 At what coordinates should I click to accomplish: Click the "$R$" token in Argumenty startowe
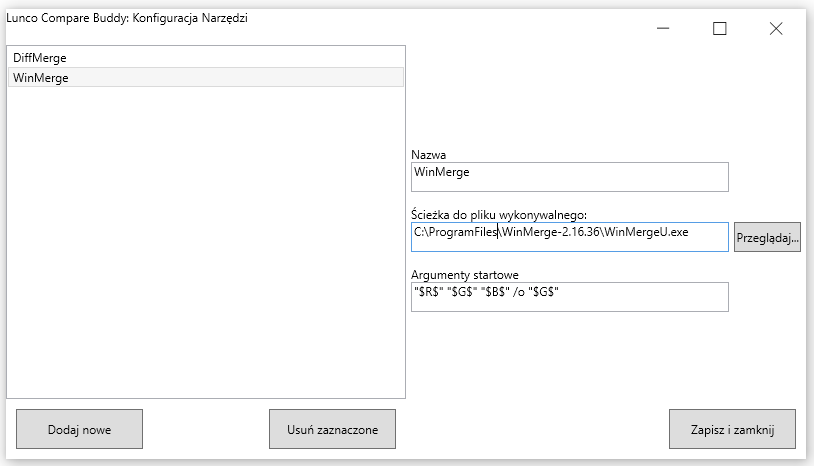pos(427,292)
